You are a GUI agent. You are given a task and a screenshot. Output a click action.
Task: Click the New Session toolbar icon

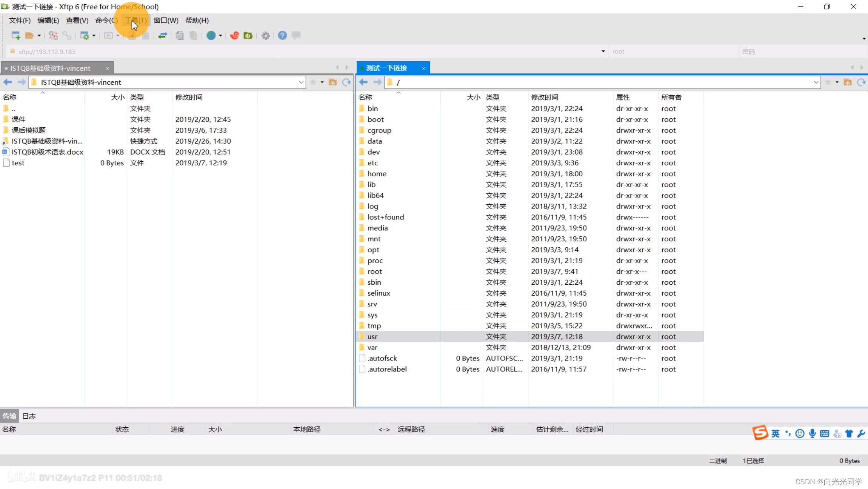(x=16, y=36)
